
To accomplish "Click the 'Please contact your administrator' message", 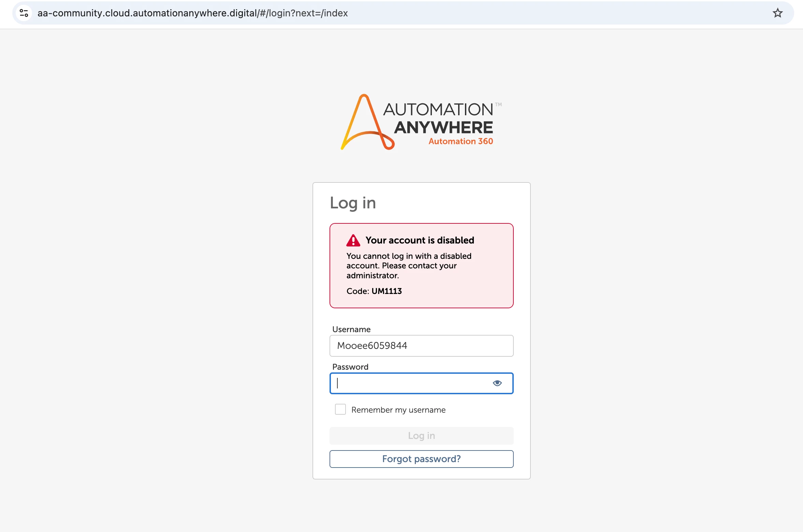I will (x=401, y=270).
